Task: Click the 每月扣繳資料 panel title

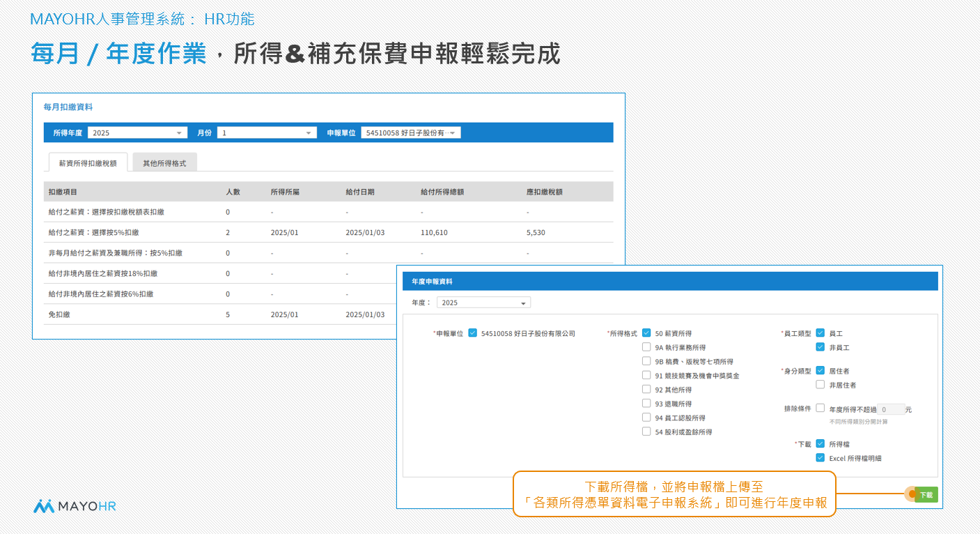Action: [68, 107]
